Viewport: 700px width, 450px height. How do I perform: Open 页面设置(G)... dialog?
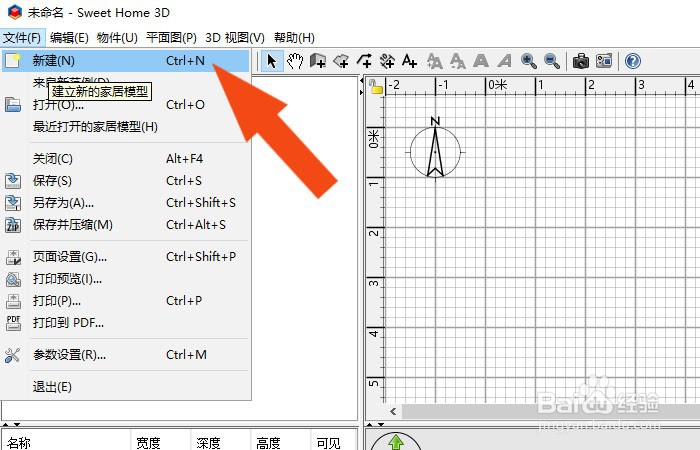pos(125,257)
